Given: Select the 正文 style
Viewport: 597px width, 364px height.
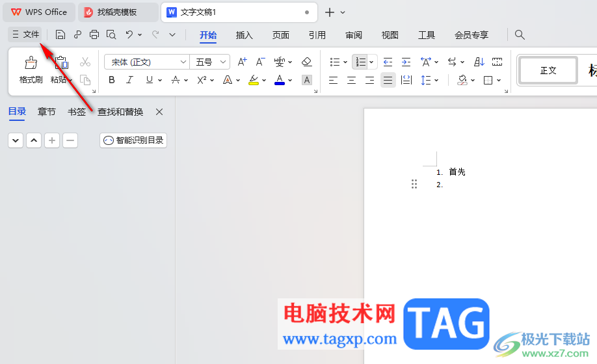Looking at the screenshot, I should tap(548, 70).
